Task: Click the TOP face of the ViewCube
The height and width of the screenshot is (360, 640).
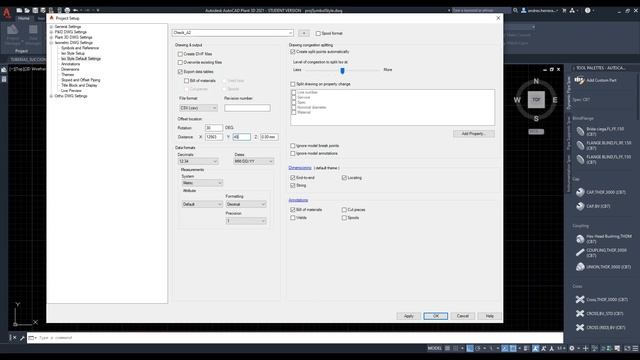Action: click(536, 100)
